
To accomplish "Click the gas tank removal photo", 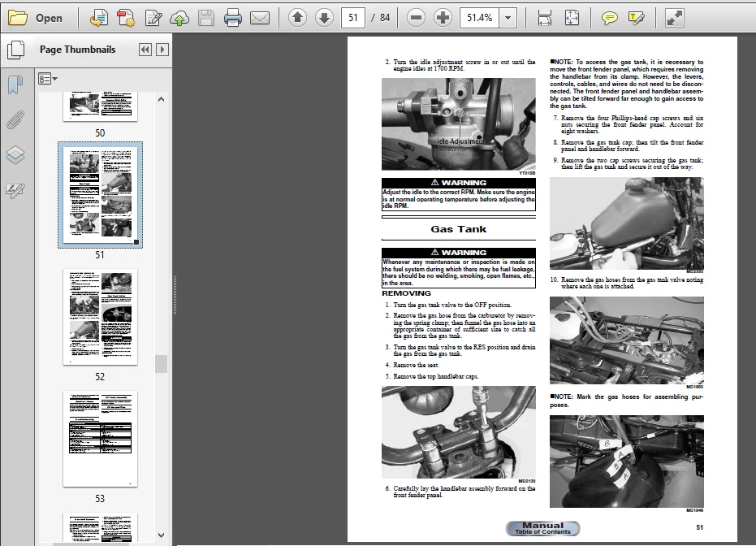I will (627, 223).
